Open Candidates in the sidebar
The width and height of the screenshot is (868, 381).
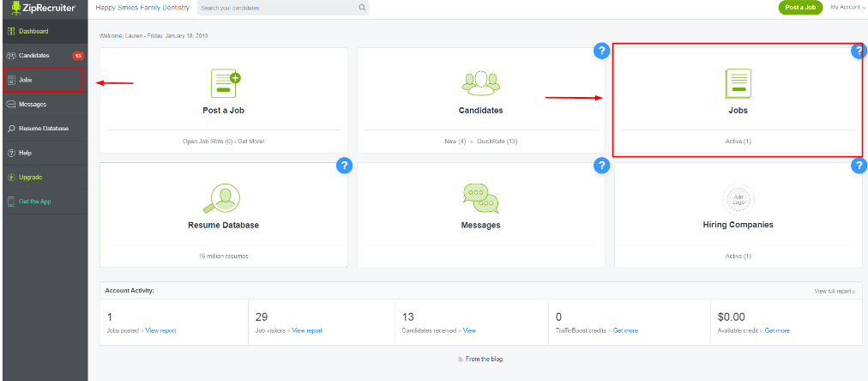(x=45, y=56)
